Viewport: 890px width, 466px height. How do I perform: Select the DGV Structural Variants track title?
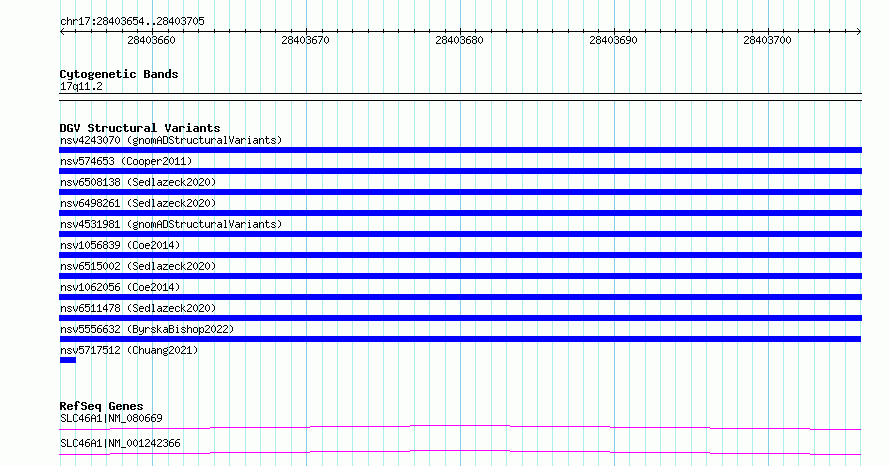coord(140,128)
